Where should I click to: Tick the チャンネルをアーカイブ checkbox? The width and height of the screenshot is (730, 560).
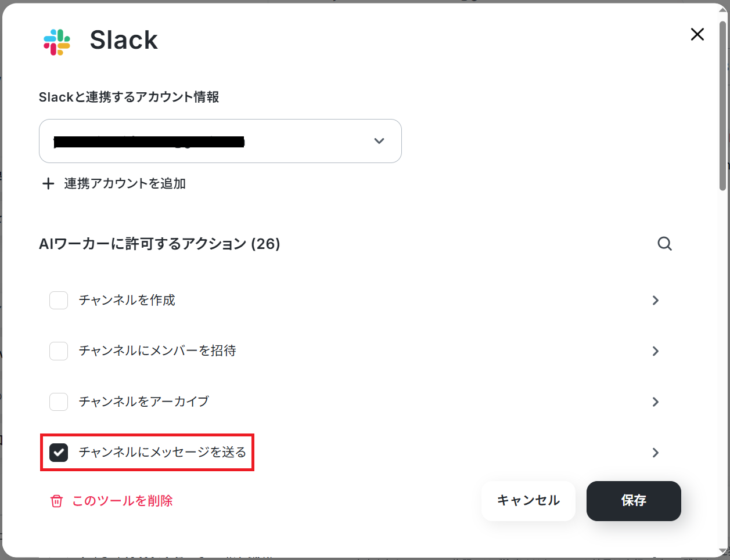tap(59, 402)
